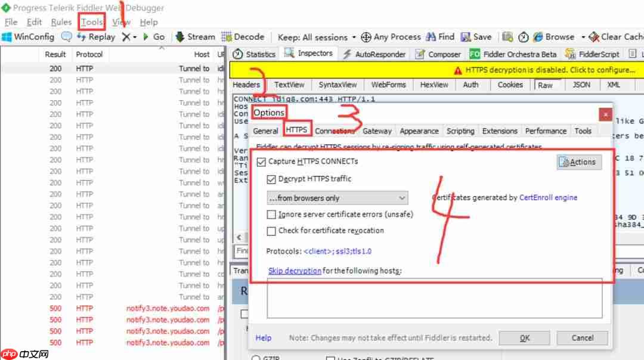Enable Check for certificate revocation
Viewport: 644px width, 360px height.
tap(272, 231)
